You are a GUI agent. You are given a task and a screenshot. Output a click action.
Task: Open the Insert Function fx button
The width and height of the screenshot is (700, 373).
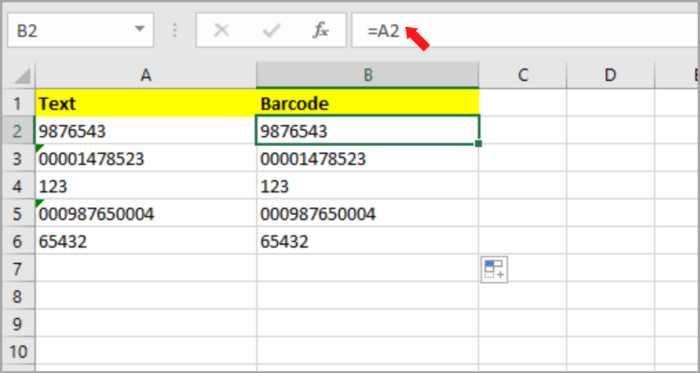321,30
